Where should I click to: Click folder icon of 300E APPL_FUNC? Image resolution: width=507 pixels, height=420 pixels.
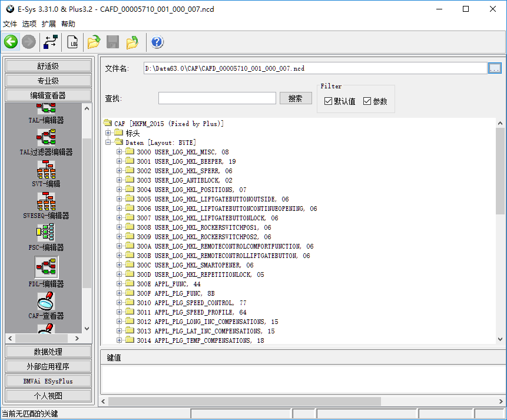point(130,283)
